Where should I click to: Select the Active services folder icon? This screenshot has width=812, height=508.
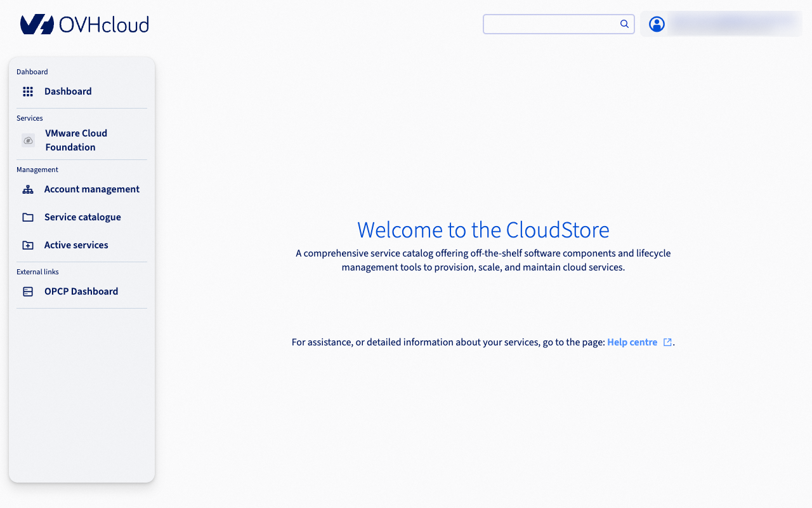point(27,244)
